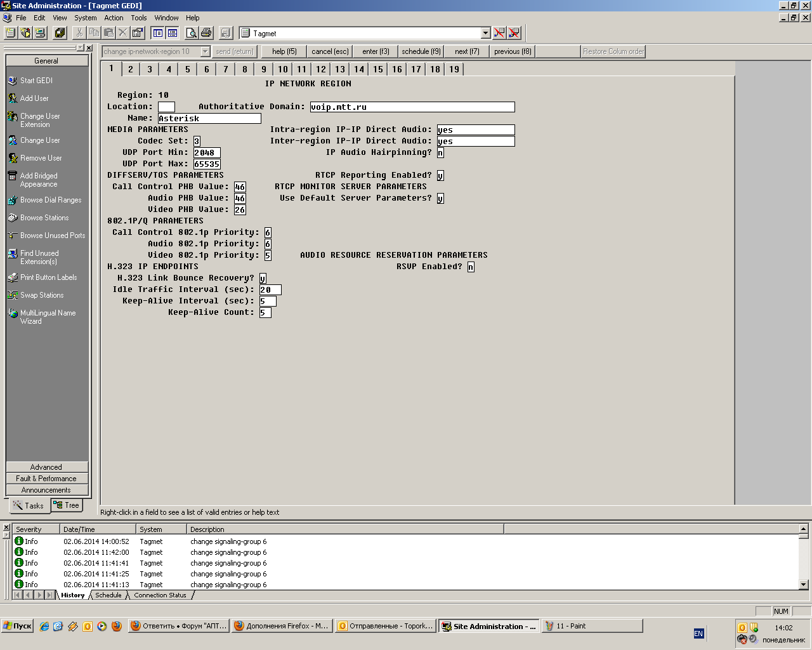Click the print preview toolbar icon
The width and height of the screenshot is (812, 650).
pos(191,33)
